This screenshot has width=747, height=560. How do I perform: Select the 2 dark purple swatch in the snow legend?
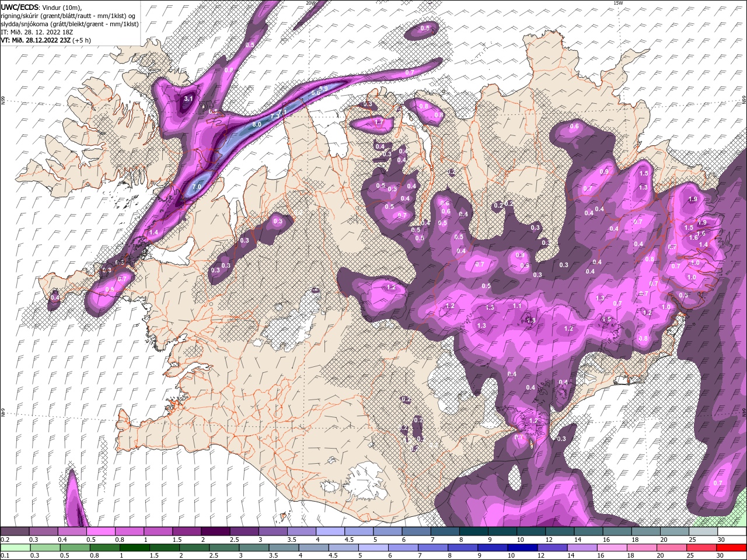215,531
